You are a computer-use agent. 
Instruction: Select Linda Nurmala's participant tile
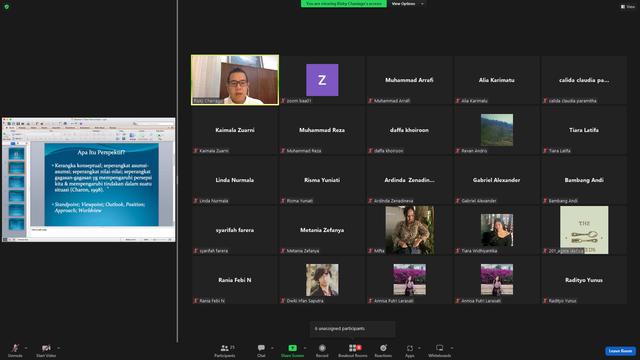(x=235, y=180)
